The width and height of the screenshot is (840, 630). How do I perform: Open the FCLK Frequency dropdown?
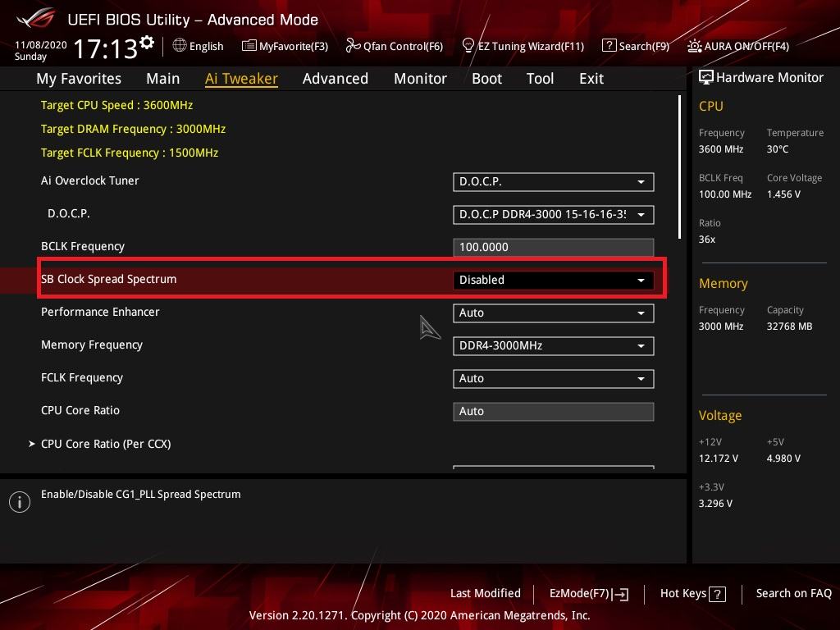(554, 379)
